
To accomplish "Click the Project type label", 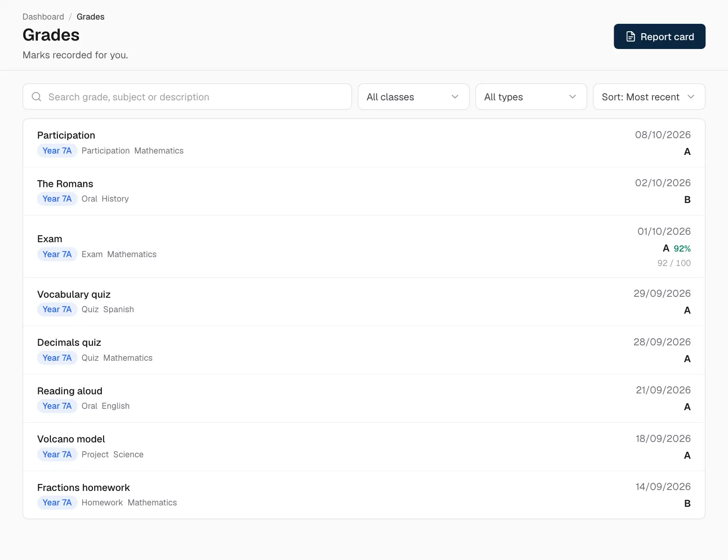I will point(95,455).
